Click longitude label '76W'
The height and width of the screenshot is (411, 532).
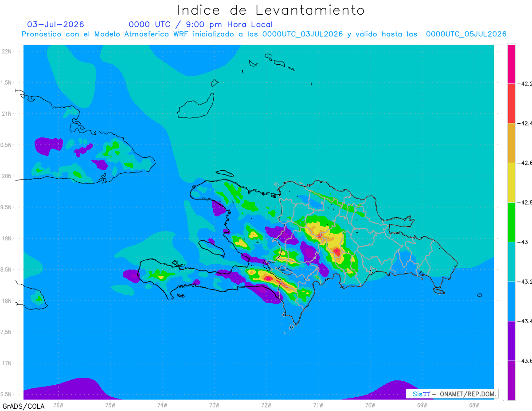pyautogui.click(x=58, y=405)
